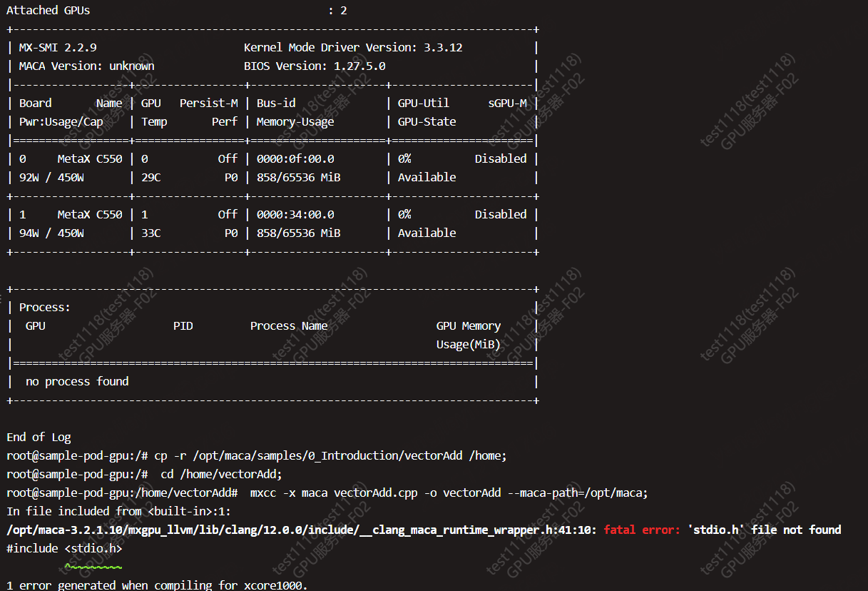The image size is (868, 591).
Task: Click the 'End of Log' line
Action: 39,438
